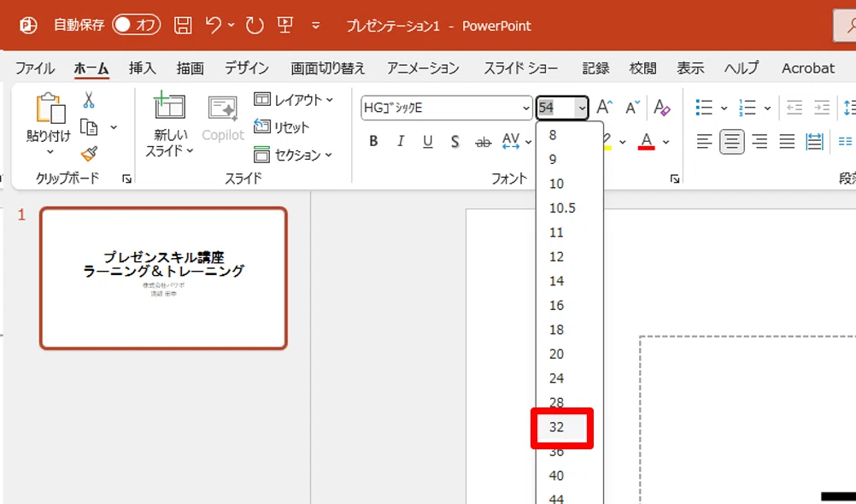Decrease list indent level
Viewport: 856px width, 504px height.
(x=794, y=107)
